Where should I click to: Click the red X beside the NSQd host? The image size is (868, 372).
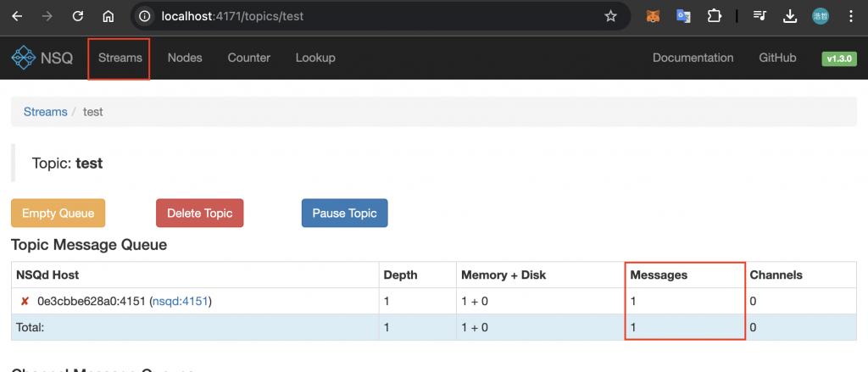[x=25, y=302]
